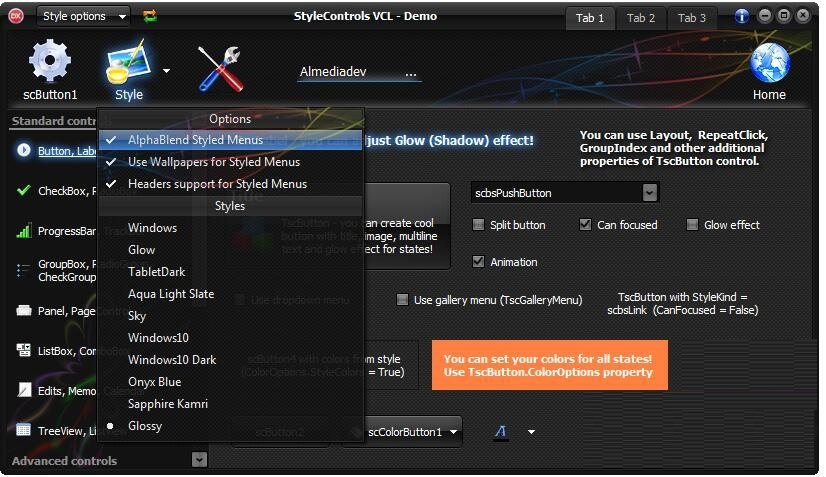
Task: Click the ListBox, ComboBox sidebar icon
Action: click(x=24, y=350)
